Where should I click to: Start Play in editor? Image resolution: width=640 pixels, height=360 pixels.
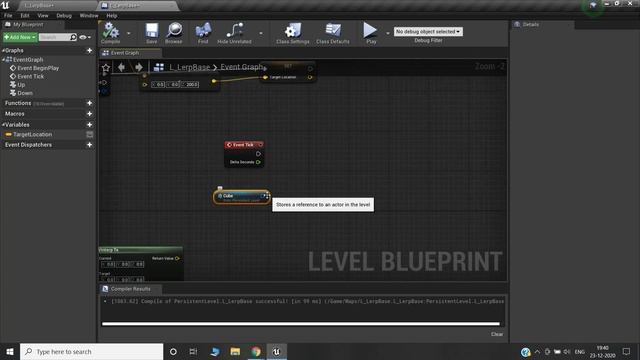(x=371, y=33)
